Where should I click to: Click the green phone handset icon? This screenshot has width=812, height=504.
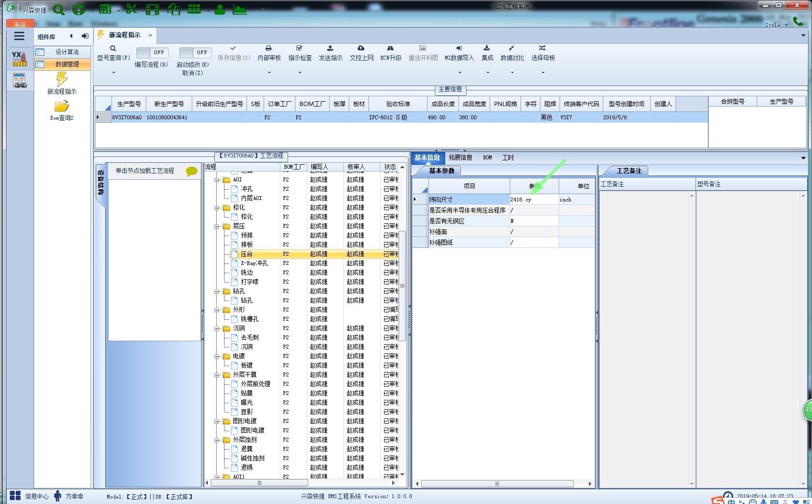(x=798, y=21)
